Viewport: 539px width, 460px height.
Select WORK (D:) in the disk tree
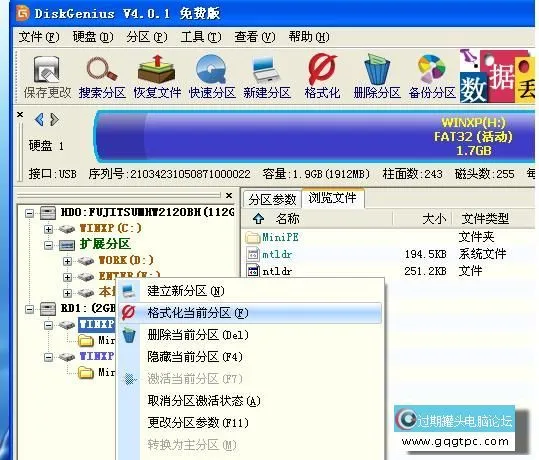point(126,260)
